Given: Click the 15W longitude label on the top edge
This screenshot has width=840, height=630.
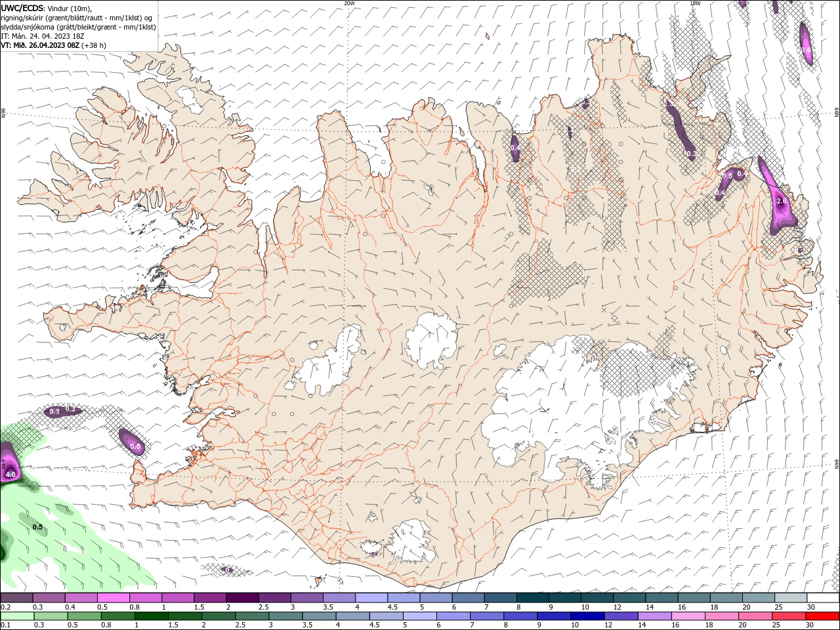Looking at the screenshot, I should (x=695, y=3).
